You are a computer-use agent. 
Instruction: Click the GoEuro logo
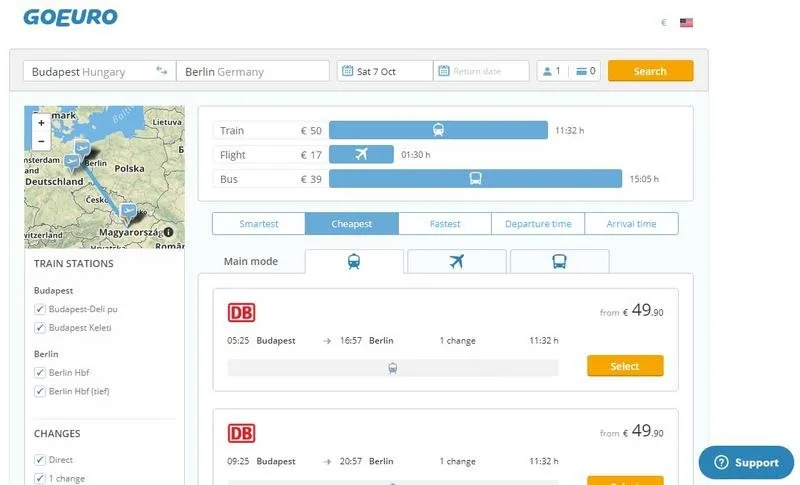coord(70,17)
